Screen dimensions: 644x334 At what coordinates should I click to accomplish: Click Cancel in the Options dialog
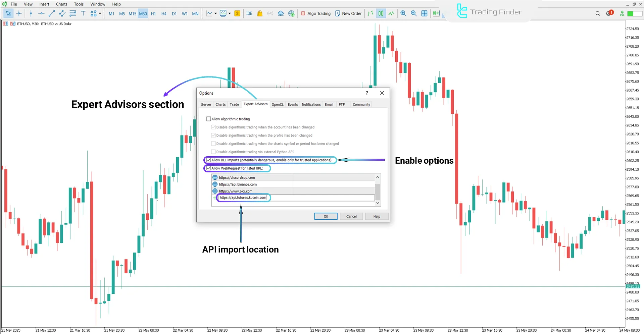click(351, 217)
